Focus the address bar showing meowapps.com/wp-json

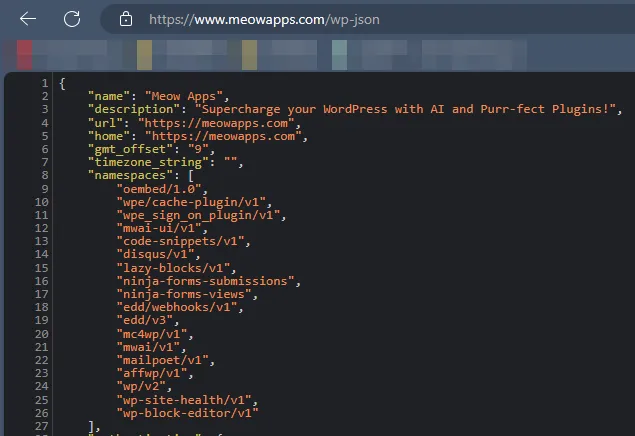[368, 19]
